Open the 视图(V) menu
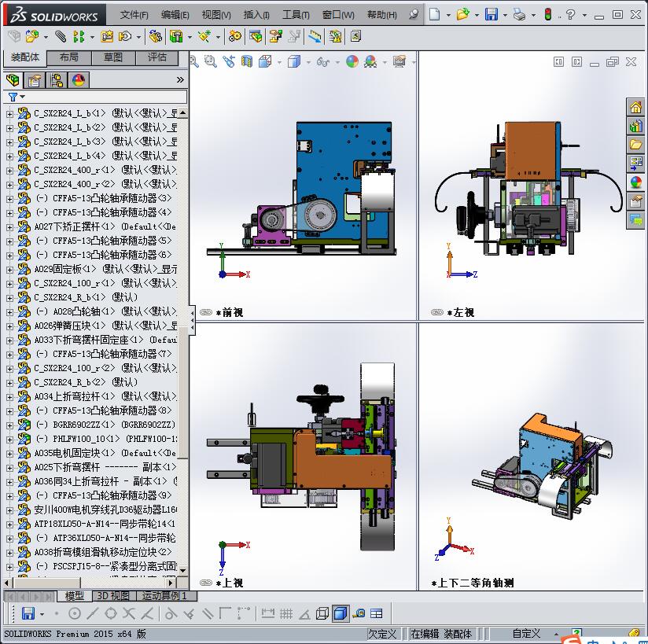This screenshot has width=648, height=644. pos(216,15)
